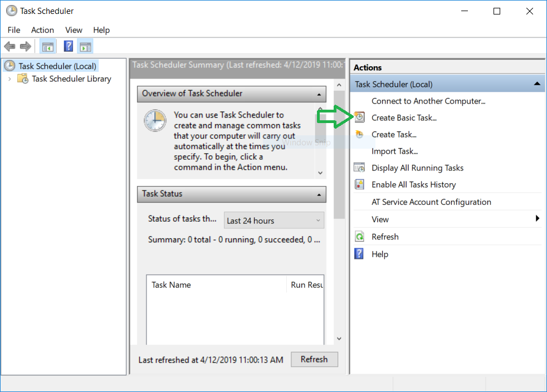This screenshot has height=392, width=547.
Task: Expand the Task Scheduler Library tree node
Action: pyautogui.click(x=9, y=79)
